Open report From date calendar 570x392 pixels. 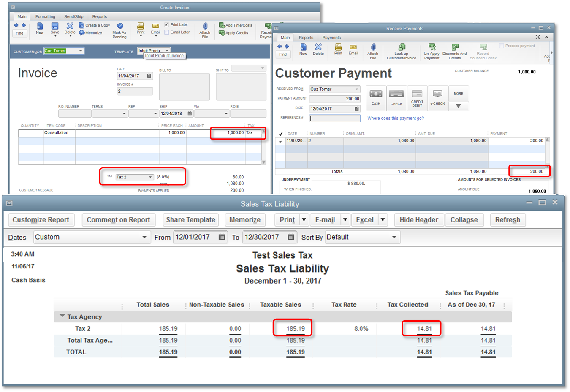pos(222,237)
